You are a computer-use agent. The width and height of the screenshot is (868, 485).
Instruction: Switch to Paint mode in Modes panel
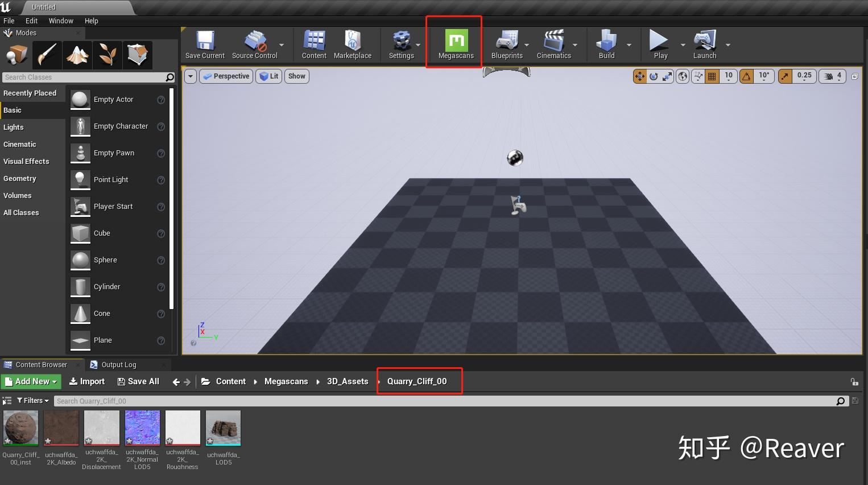pyautogui.click(x=47, y=55)
